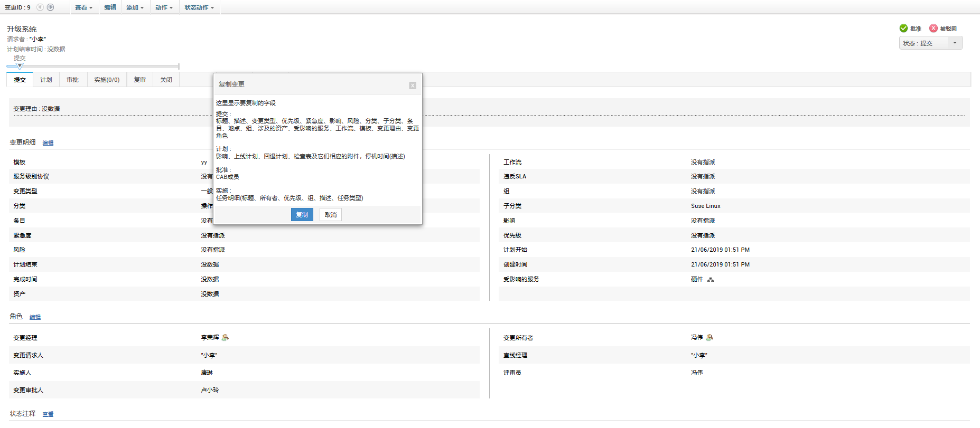This screenshot has height=428, width=980.
Task: Open the 状态: 提交 status dropdown
Action: tap(931, 43)
